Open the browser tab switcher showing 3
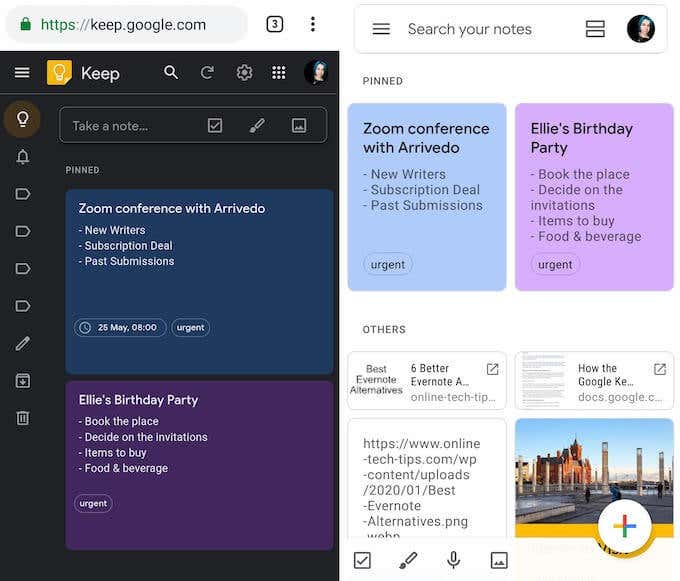680x581 pixels. pyautogui.click(x=275, y=24)
